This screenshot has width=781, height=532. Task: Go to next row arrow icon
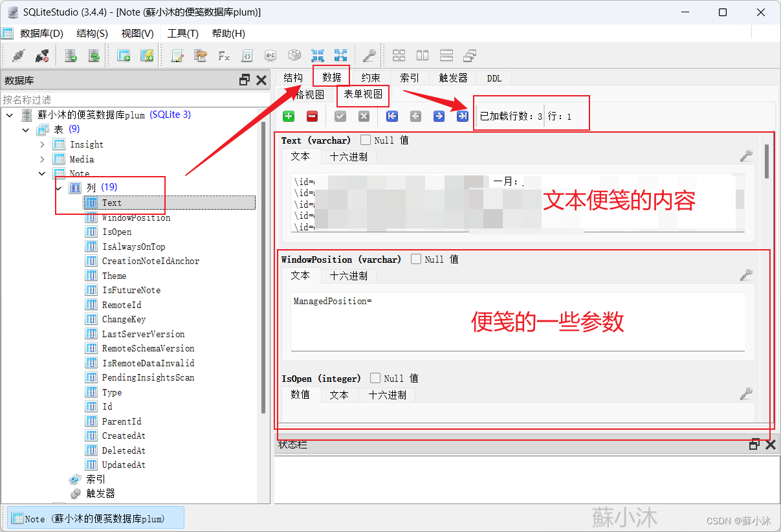coord(439,116)
